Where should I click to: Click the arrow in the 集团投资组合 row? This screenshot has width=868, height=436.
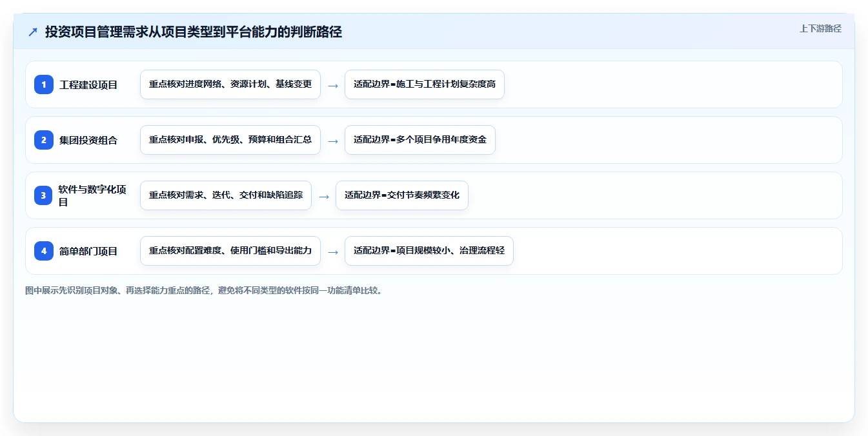333,141
